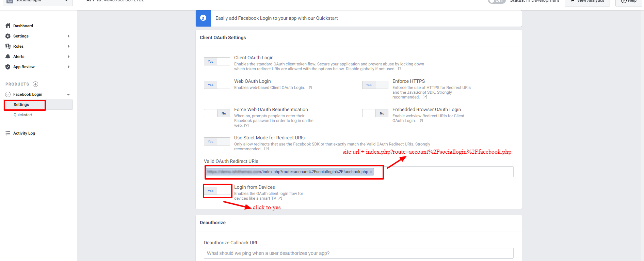Expand the Roles submenu arrow
The width and height of the screenshot is (644, 261).
pos(68,46)
